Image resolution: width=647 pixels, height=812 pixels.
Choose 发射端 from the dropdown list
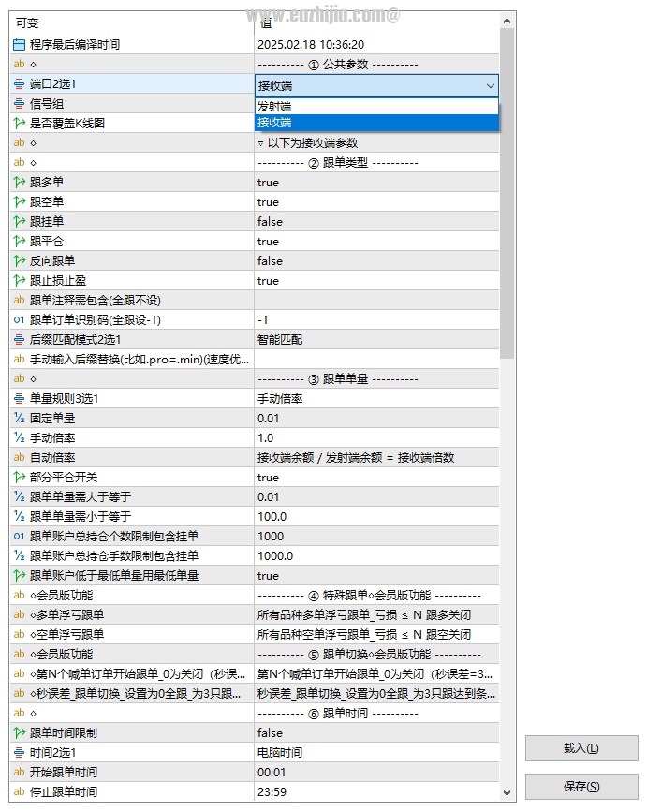coord(376,107)
